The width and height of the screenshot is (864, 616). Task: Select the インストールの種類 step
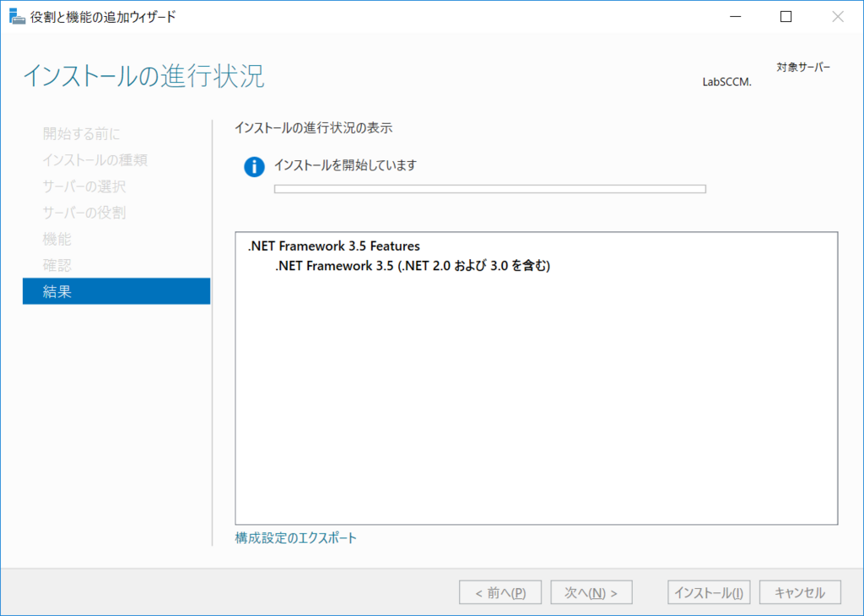point(94,159)
